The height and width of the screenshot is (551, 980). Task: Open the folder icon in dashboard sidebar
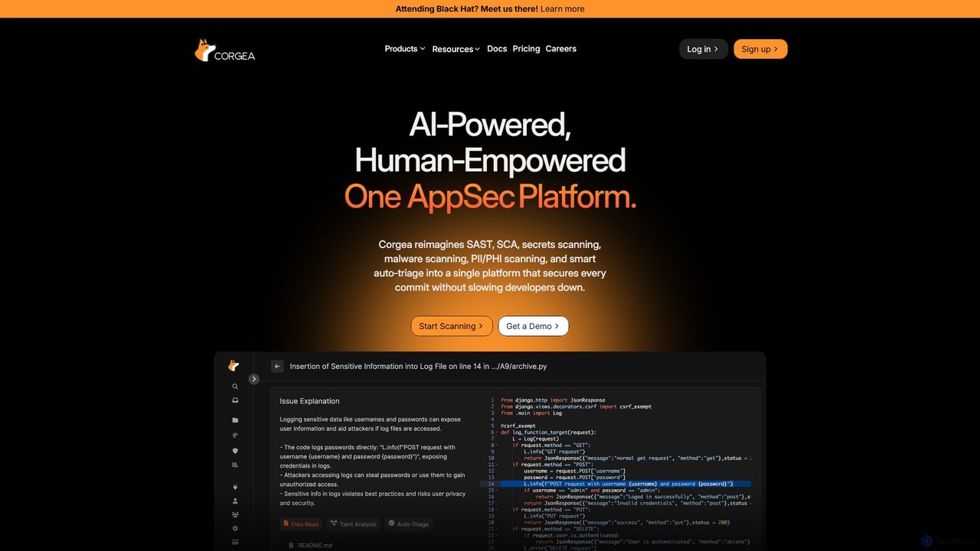[235, 420]
